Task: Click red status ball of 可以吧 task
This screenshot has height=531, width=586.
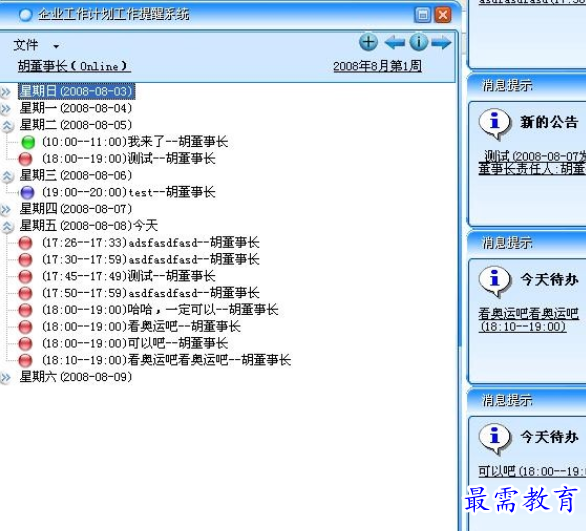Action: tap(25, 344)
